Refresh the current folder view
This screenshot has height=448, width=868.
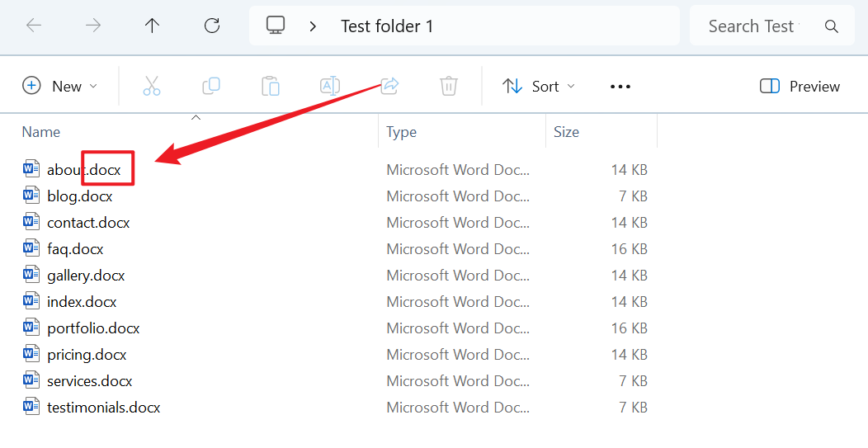tap(212, 26)
